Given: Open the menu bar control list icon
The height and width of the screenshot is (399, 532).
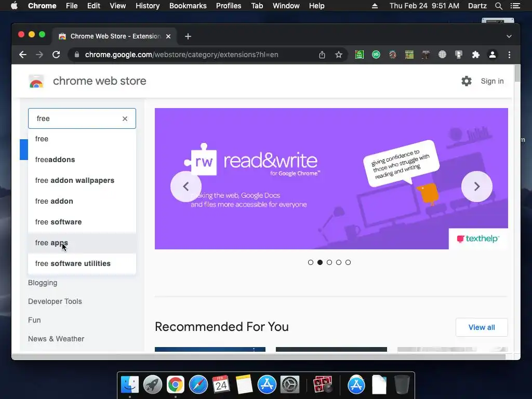Looking at the screenshot, I should tap(515, 6).
